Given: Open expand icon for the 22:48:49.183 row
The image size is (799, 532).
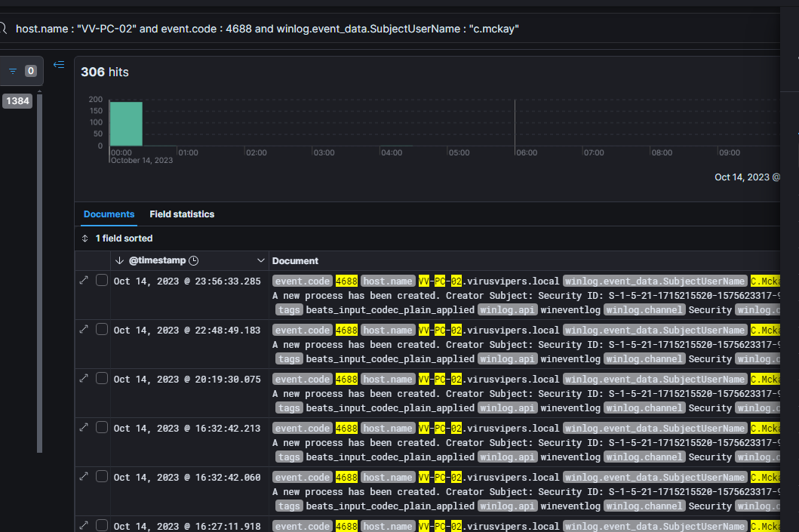Looking at the screenshot, I should click(84, 330).
